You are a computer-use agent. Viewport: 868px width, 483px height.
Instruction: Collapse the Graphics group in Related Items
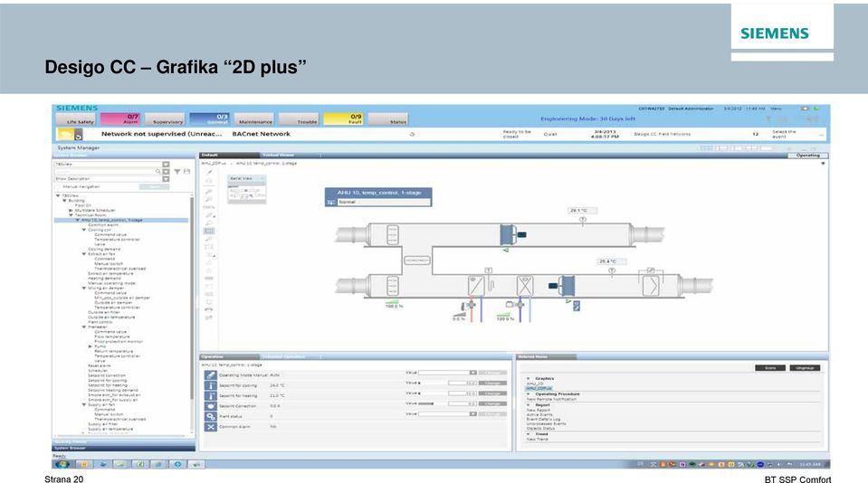pyautogui.click(x=528, y=378)
